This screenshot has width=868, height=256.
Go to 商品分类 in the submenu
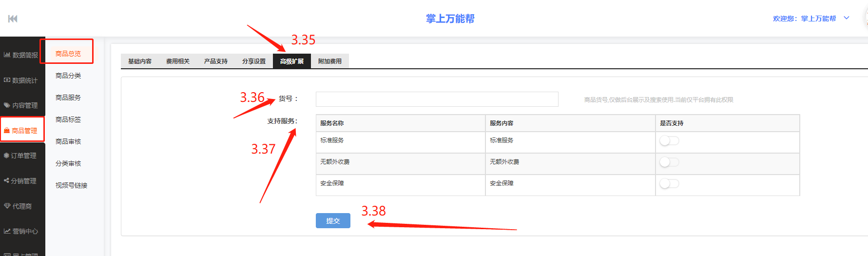coord(68,76)
